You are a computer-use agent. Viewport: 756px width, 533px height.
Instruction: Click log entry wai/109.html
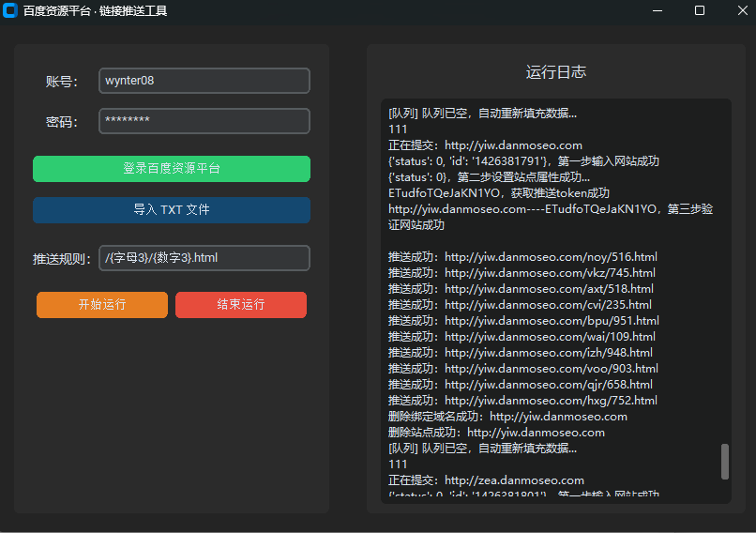click(x=522, y=336)
